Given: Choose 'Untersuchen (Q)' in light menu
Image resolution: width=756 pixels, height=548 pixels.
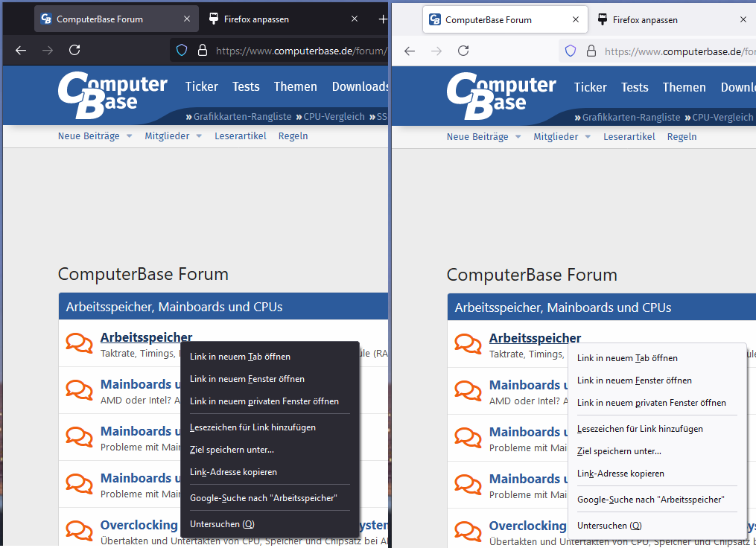Looking at the screenshot, I should pyautogui.click(x=658, y=526).
